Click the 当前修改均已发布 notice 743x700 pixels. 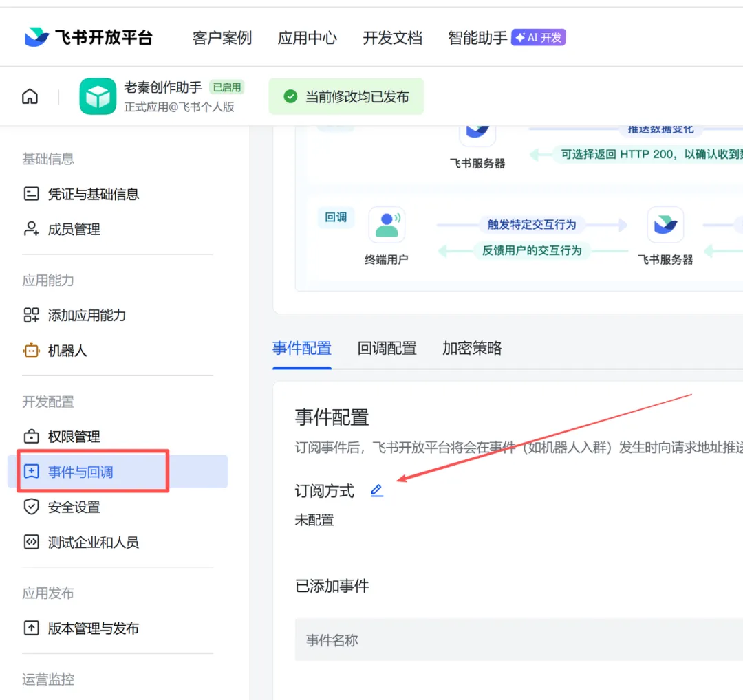[346, 97]
